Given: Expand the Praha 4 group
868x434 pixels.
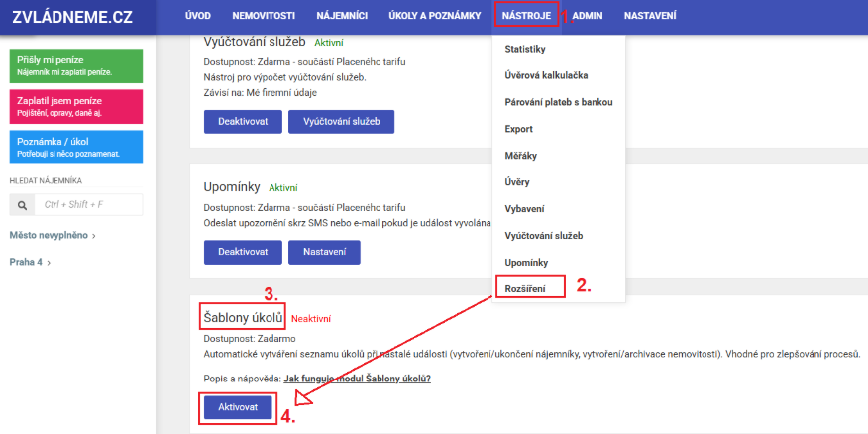Looking at the screenshot, I should [30, 262].
